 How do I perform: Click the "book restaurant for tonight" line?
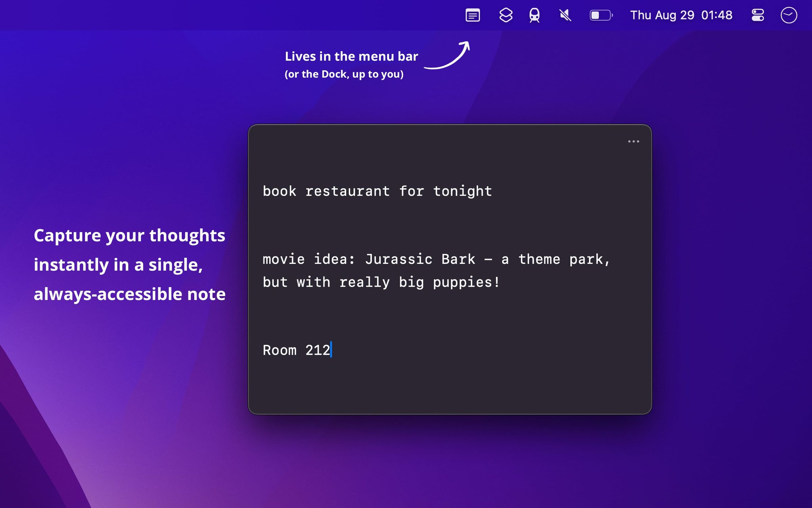377,191
